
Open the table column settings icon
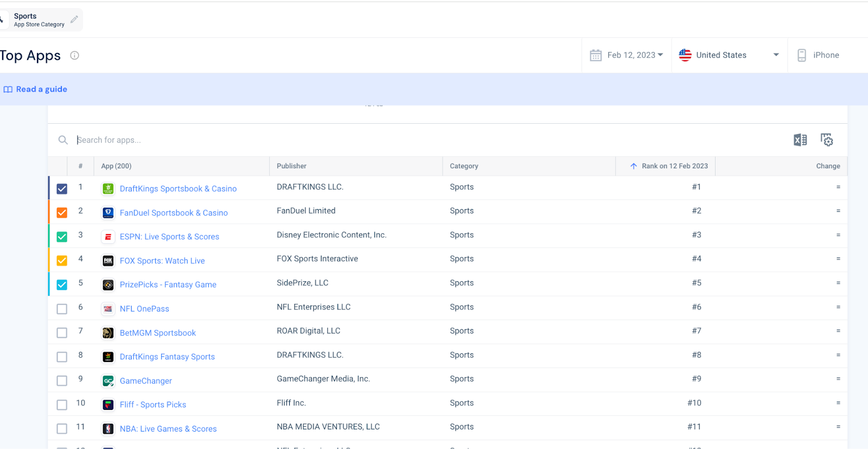click(827, 140)
